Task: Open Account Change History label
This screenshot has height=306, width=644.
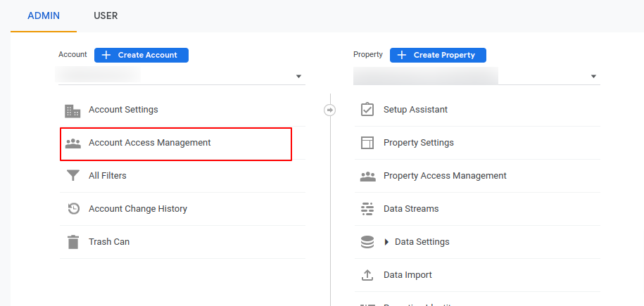Action: coord(137,209)
